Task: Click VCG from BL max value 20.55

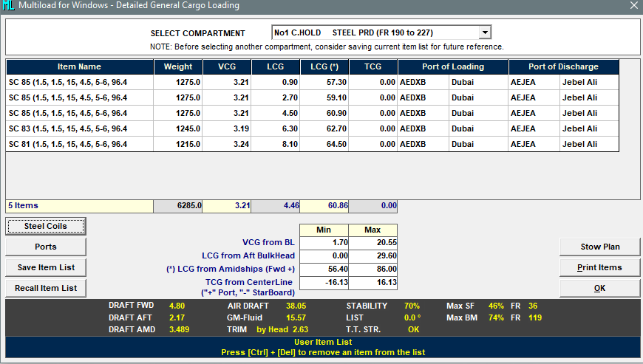Action: pyautogui.click(x=372, y=242)
